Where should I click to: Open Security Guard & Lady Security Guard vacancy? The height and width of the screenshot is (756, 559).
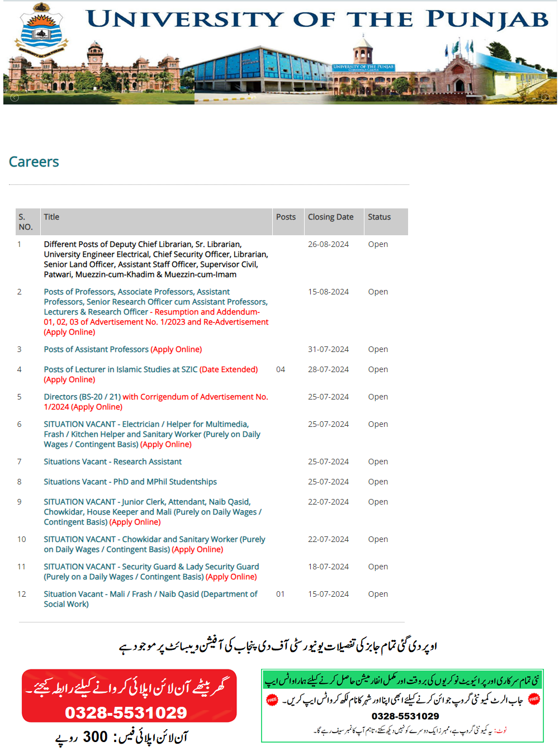coord(151,567)
